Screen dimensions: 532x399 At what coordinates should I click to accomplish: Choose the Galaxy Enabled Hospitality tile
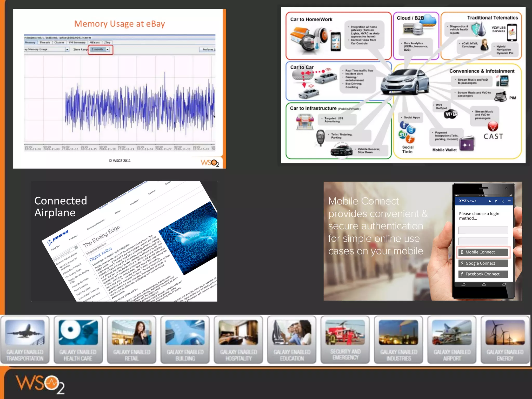pyautogui.click(x=238, y=339)
